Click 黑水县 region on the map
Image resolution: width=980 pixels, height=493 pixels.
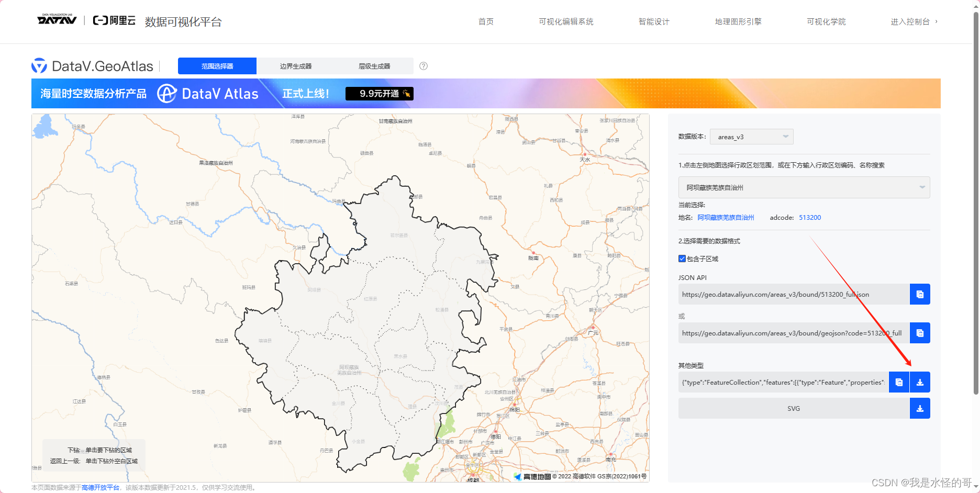pos(400,356)
